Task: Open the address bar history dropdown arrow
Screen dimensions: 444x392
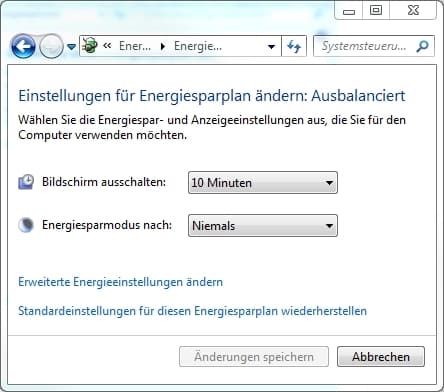Action: [272, 46]
